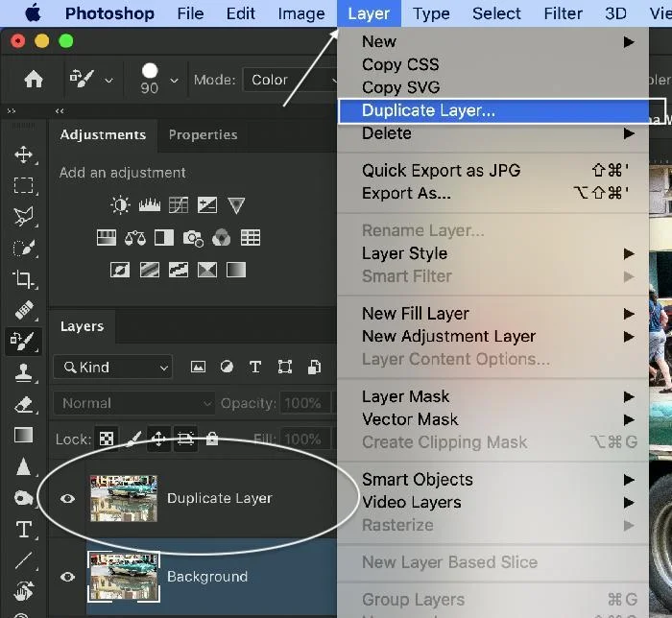Screen dimensions: 672x618
Task: Add a Color Balance adjustment
Action: click(134, 238)
